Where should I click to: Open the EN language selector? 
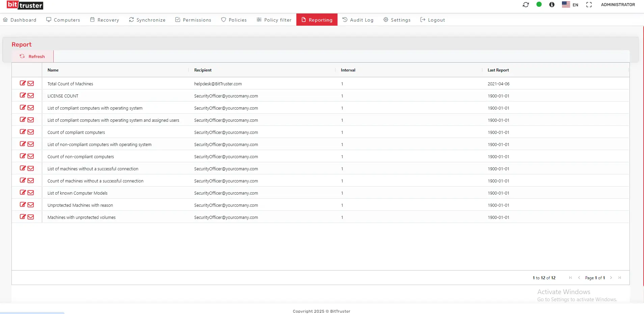pyautogui.click(x=571, y=5)
